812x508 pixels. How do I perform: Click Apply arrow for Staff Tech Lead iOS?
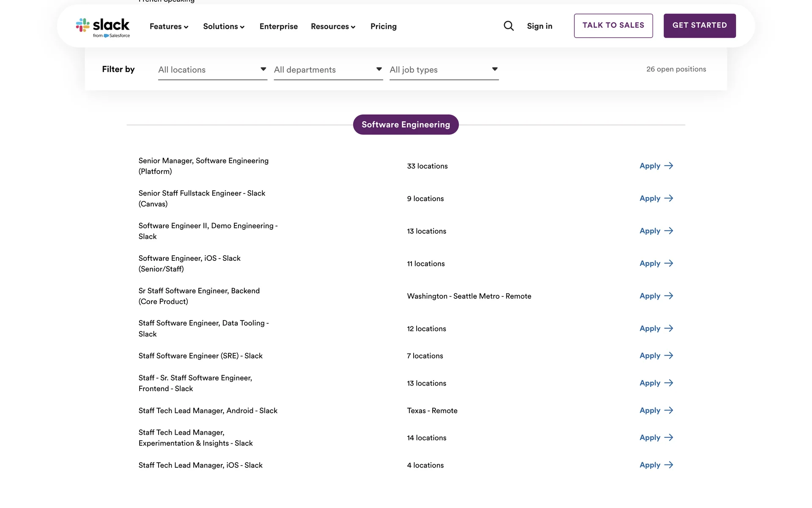click(x=669, y=465)
